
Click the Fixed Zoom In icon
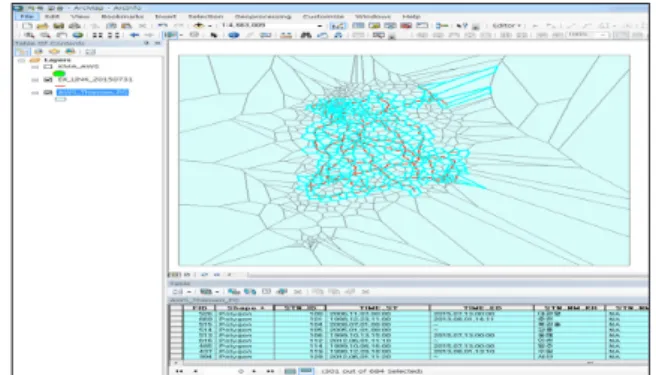pyautogui.click(x=97, y=35)
